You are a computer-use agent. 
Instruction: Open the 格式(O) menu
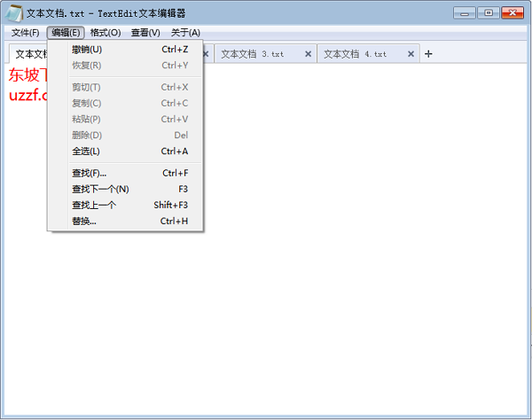(x=106, y=33)
